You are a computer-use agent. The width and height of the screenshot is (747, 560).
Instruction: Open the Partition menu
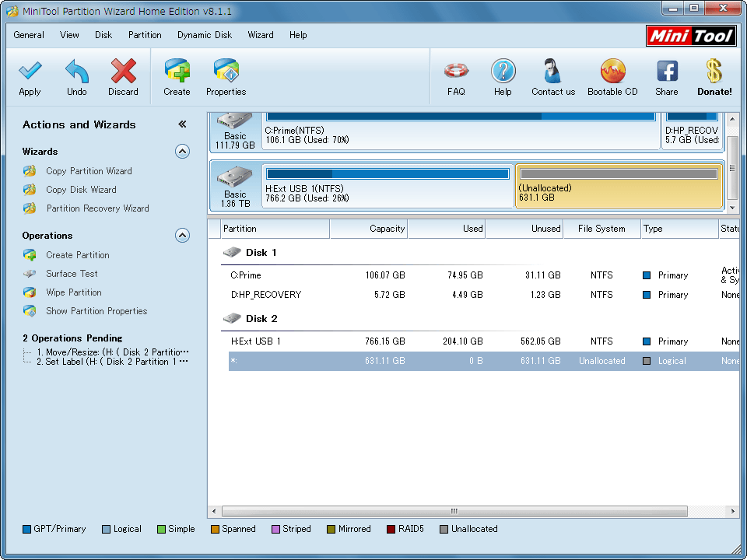(x=145, y=35)
